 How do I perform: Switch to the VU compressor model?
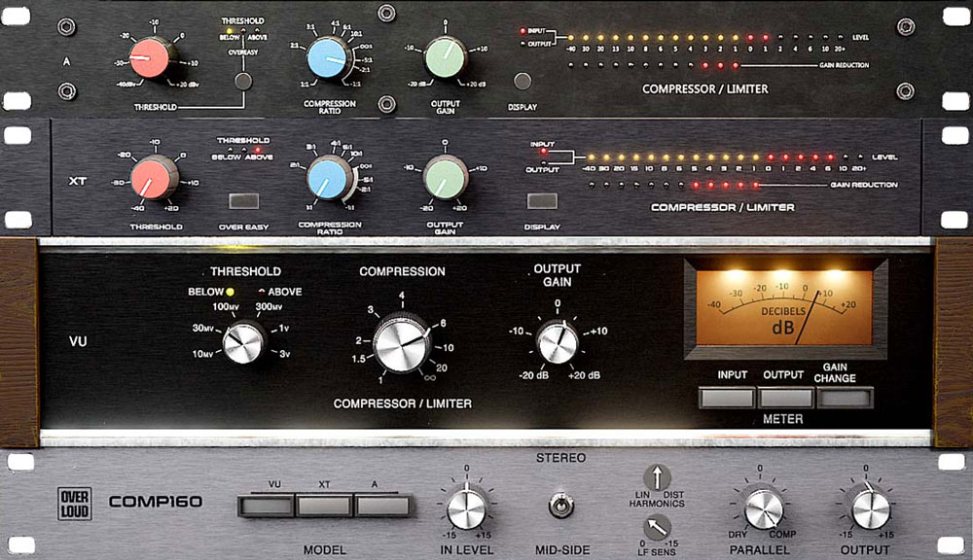pyautogui.click(x=266, y=506)
